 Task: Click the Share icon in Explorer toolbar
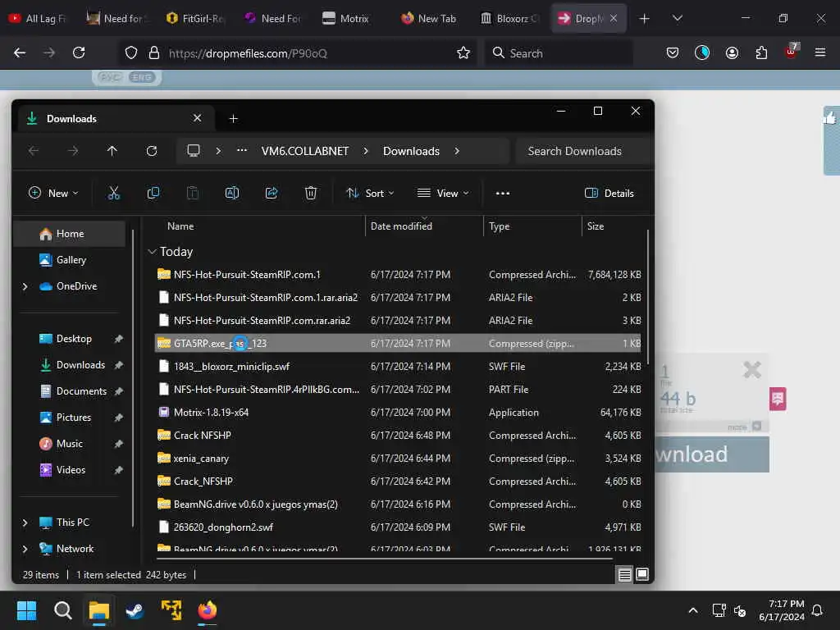coord(272,193)
